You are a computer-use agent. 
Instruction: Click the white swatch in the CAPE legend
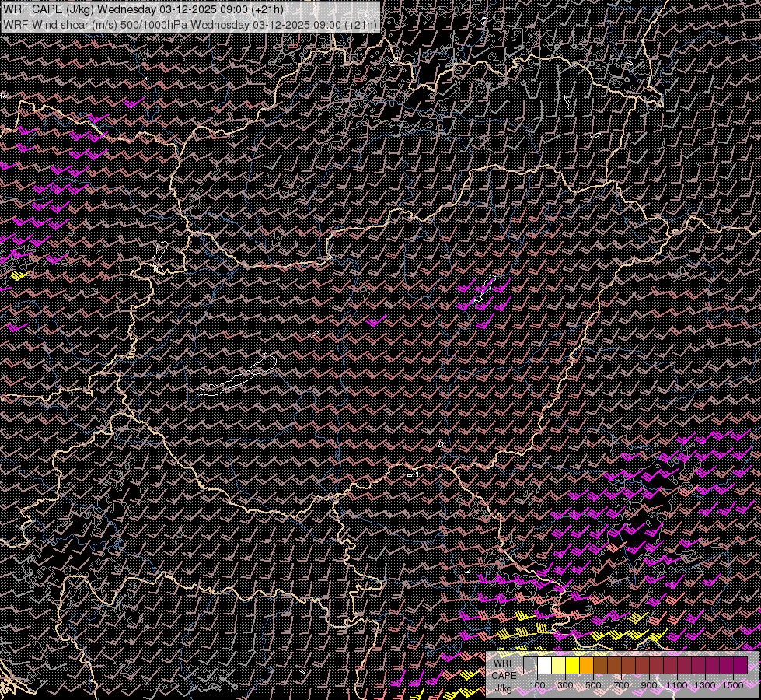(x=544, y=665)
